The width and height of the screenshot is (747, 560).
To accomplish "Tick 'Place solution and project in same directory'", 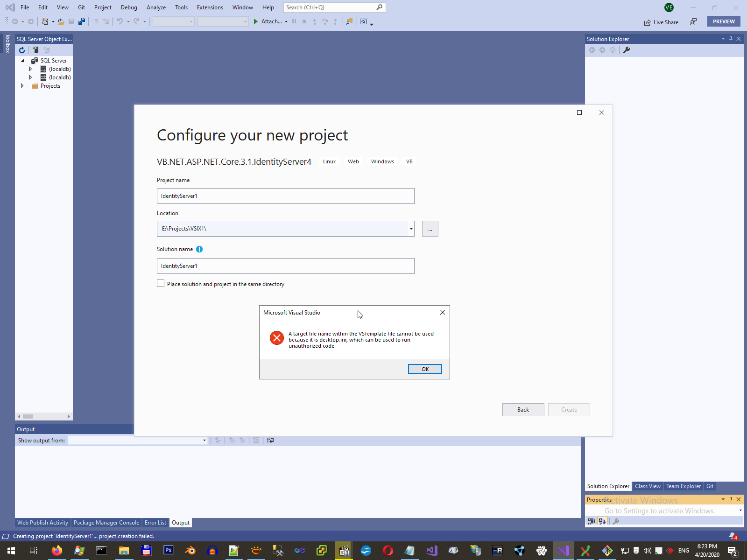I will click(161, 284).
